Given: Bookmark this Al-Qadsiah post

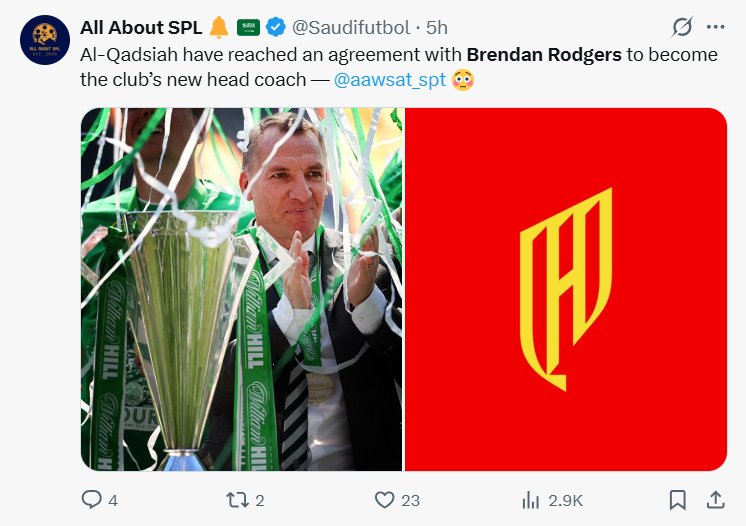Looking at the screenshot, I should click(677, 499).
